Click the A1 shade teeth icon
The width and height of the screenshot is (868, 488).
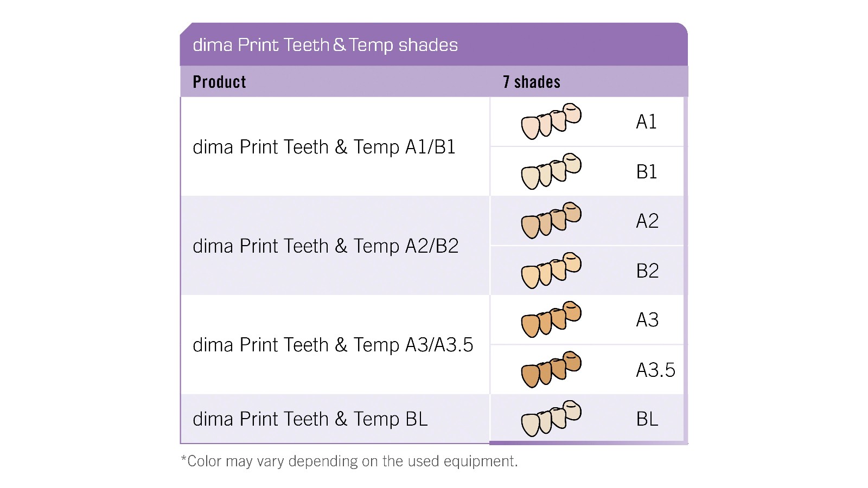(x=551, y=121)
